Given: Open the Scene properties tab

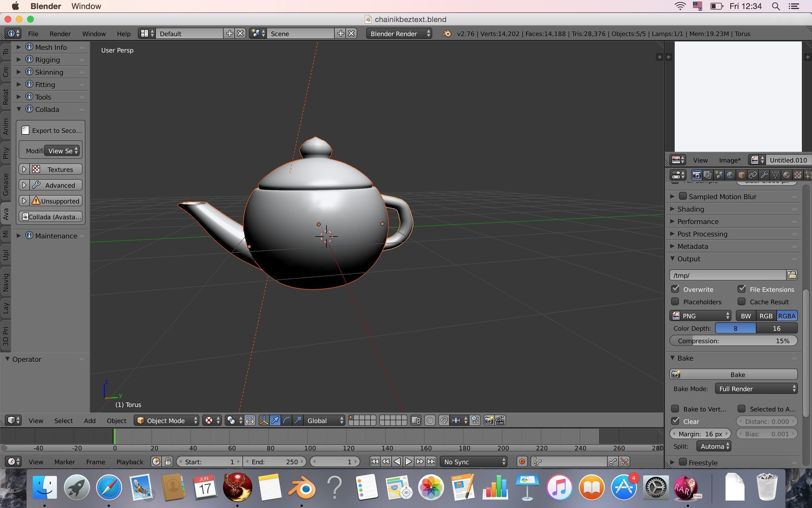Looking at the screenshot, I should pos(719,175).
